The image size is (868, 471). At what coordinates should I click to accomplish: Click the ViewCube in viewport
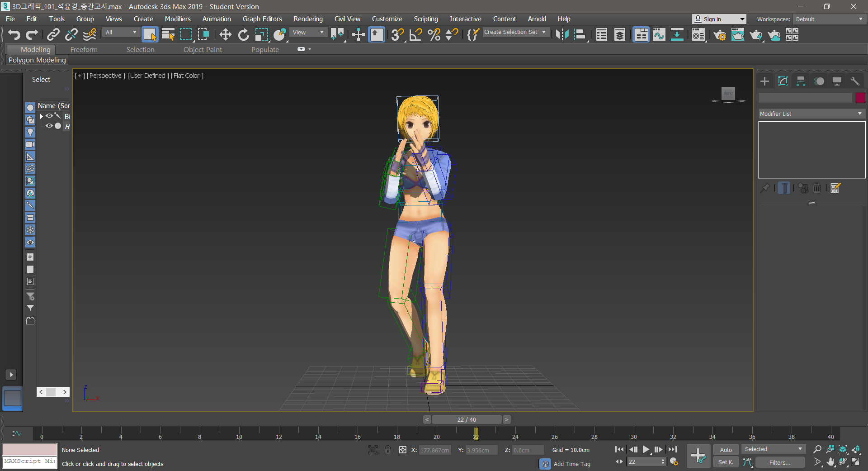728,95
